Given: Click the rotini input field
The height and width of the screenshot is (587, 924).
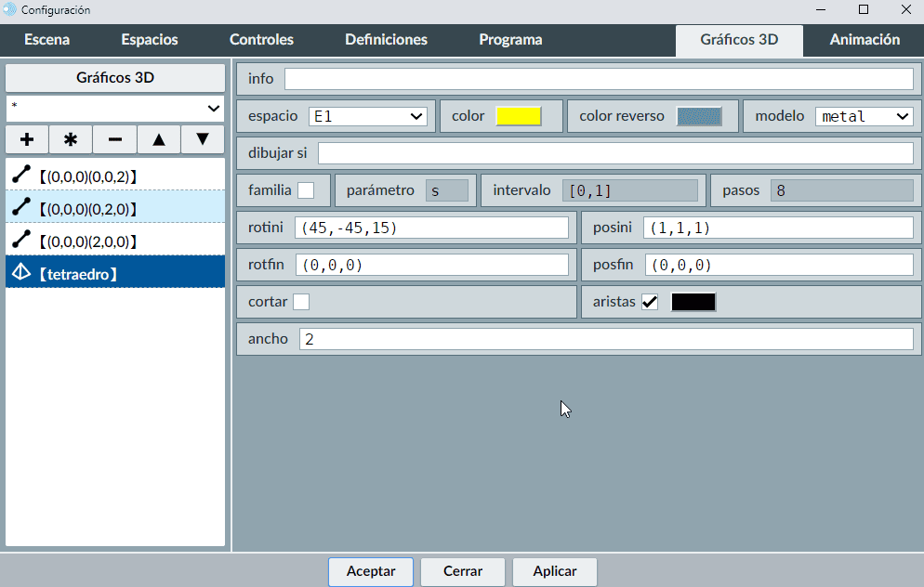Looking at the screenshot, I should pos(431,228).
